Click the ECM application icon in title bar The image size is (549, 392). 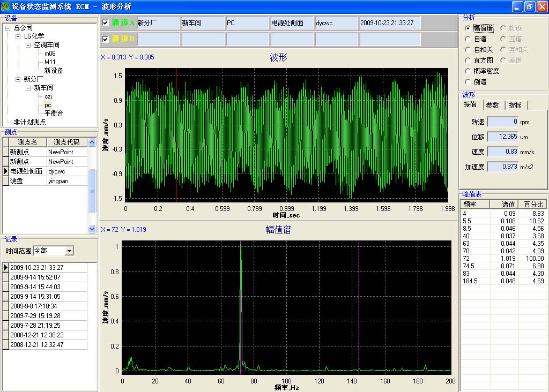tap(5, 6)
